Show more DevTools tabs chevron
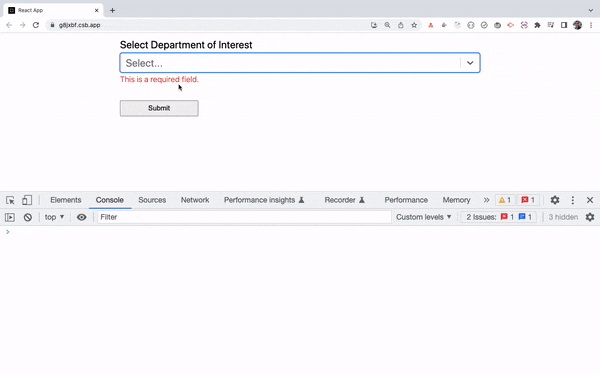 click(x=486, y=200)
